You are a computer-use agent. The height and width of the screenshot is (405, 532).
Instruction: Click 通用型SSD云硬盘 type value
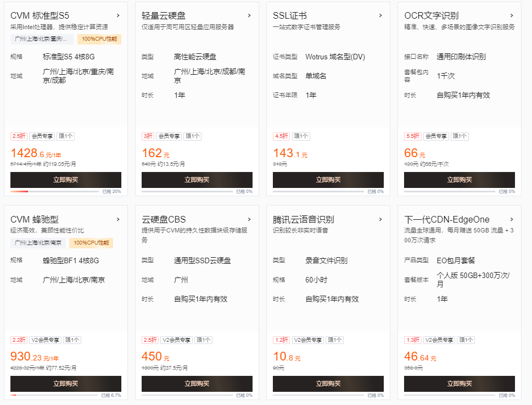[x=202, y=260]
